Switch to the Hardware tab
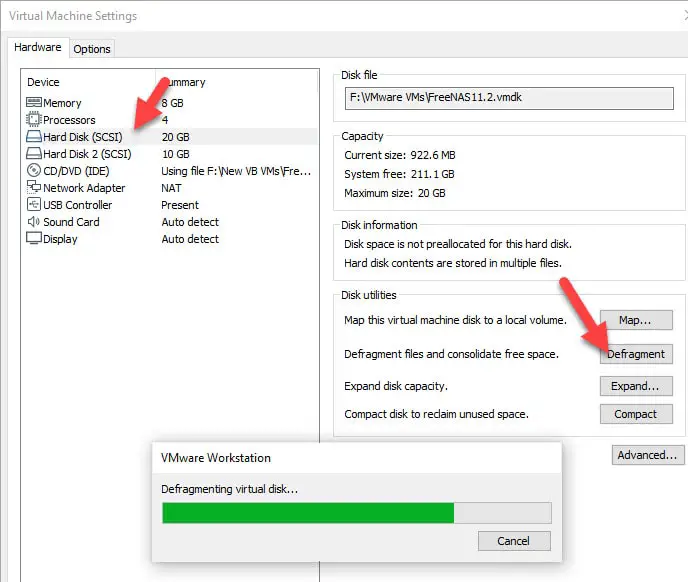 click(x=38, y=47)
